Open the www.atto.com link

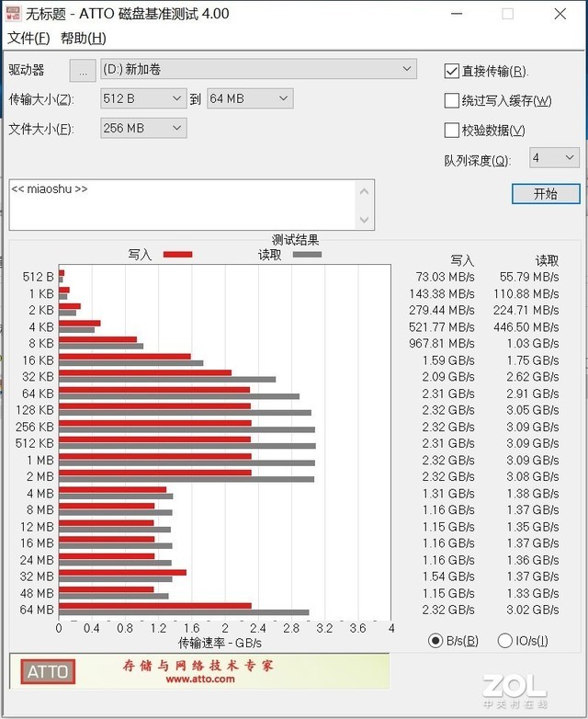pos(200,679)
